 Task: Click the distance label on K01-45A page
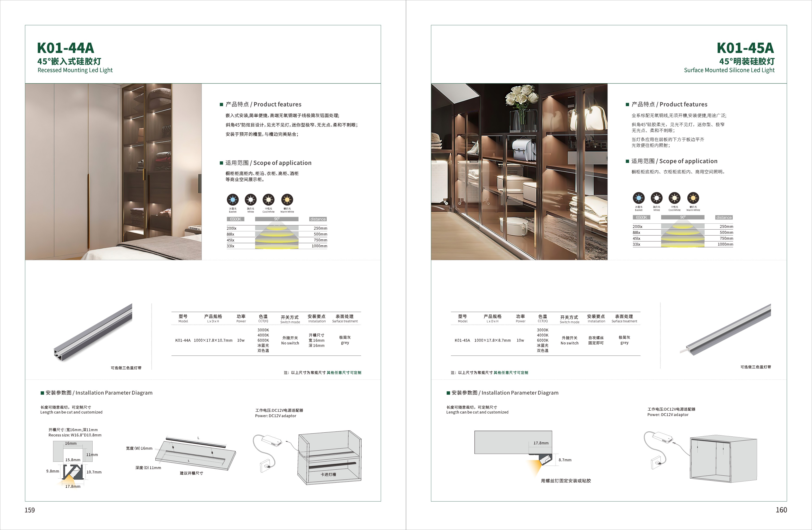[724, 217]
